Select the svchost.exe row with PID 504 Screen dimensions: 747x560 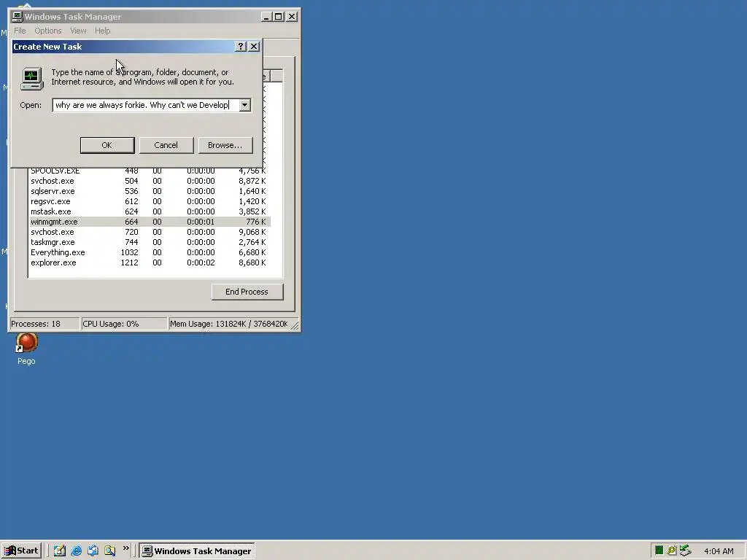[x=150, y=181]
